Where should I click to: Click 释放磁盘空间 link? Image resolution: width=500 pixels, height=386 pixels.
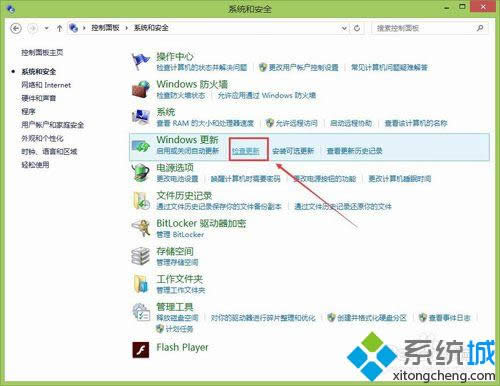177,318
